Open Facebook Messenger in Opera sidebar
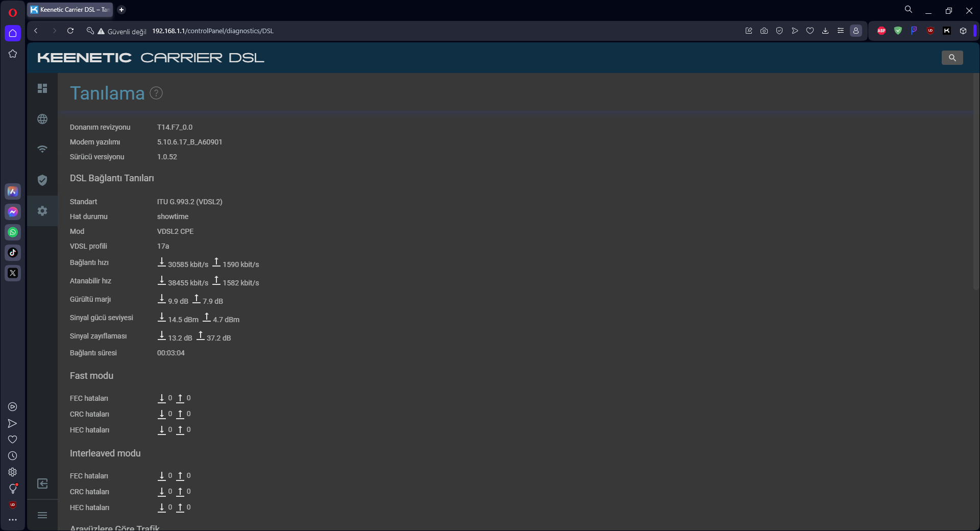Screen dimensions: 980x531 [13, 212]
